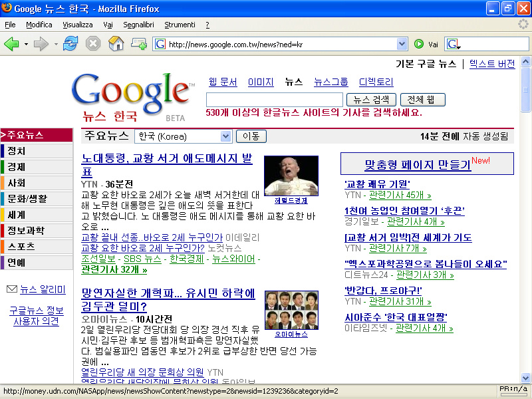Click the envelope icon beside 뉴스 알리미
The width and height of the screenshot is (532, 399).
pyautogui.click(x=12, y=289)
